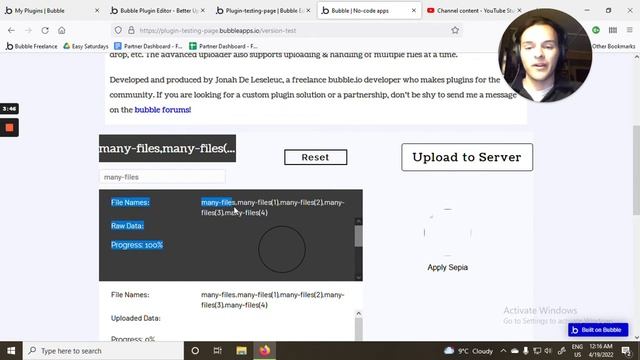This screenshot has height=360, width=640.
Task: Open second Partner Dashboard bookmark
Action: coord(223,46)
